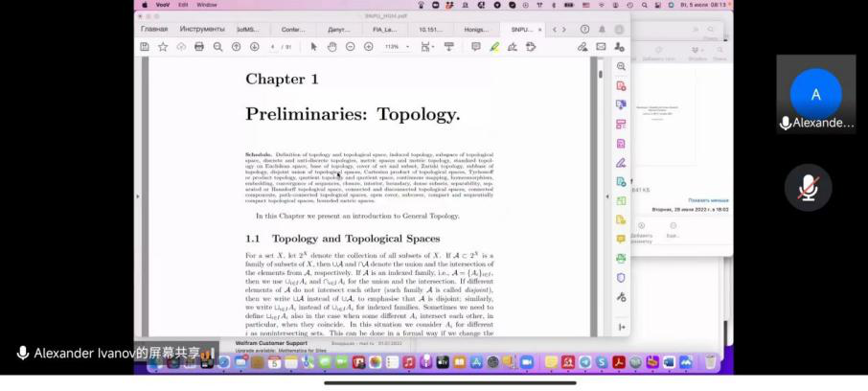Click the page number input field
This screenshot has width=868, height=391.
[x=274, y=47]
